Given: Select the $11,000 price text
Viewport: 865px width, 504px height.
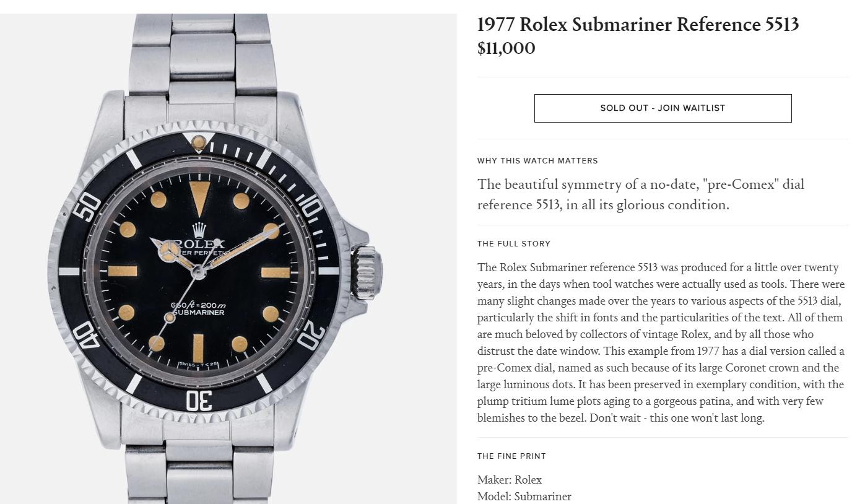Looking at the screenshot, I should (506, 48).
